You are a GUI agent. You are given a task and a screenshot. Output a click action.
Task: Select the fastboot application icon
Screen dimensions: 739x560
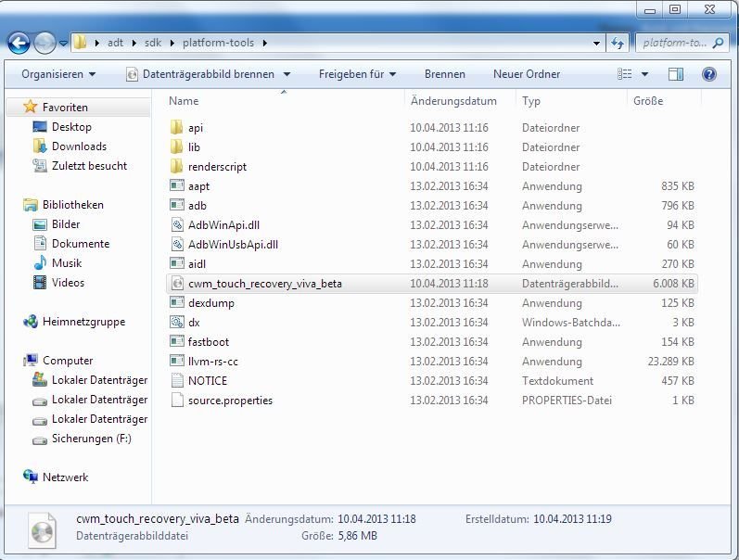pyautogui.click(x=177, y=341)
